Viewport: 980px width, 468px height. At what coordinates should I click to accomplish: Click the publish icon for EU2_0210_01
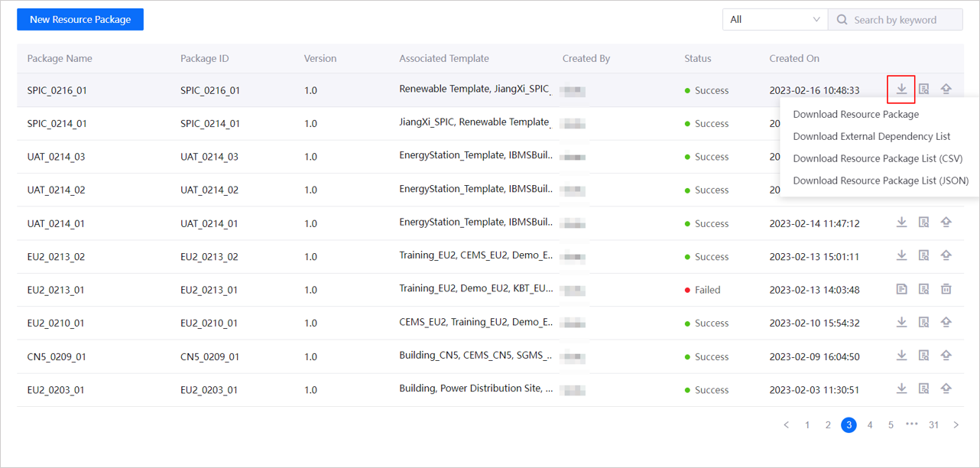pyautogui.click(x=946, y=322)
